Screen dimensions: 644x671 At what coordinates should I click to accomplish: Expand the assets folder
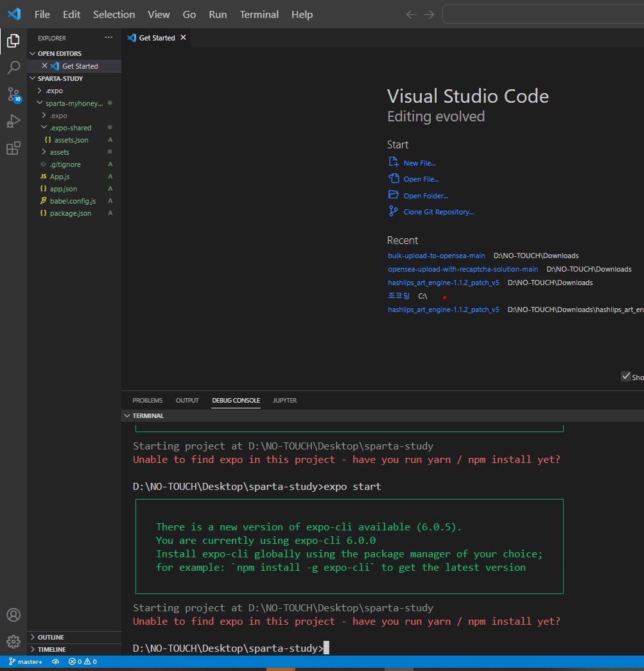pos(44,152)
